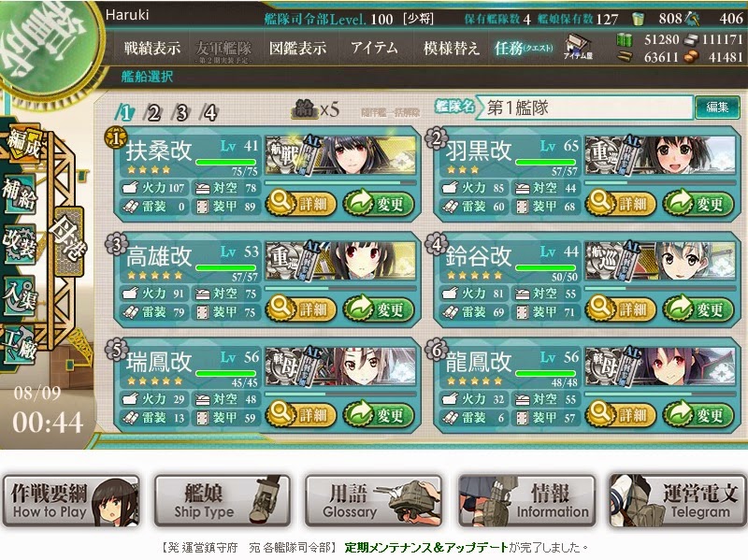Open the 運営電文 Telegram banner
Screen dimensions: 748x560
(674, 500)
